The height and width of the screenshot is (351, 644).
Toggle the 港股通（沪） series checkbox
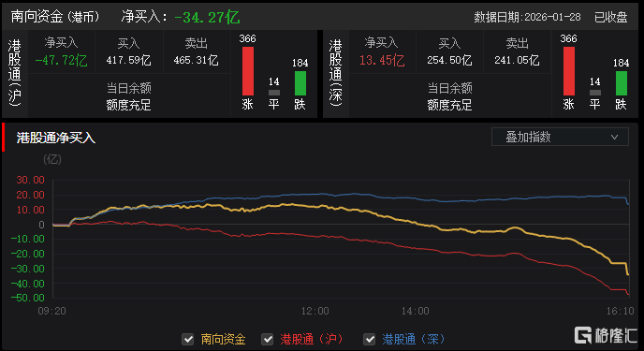[x=268, y=340]
